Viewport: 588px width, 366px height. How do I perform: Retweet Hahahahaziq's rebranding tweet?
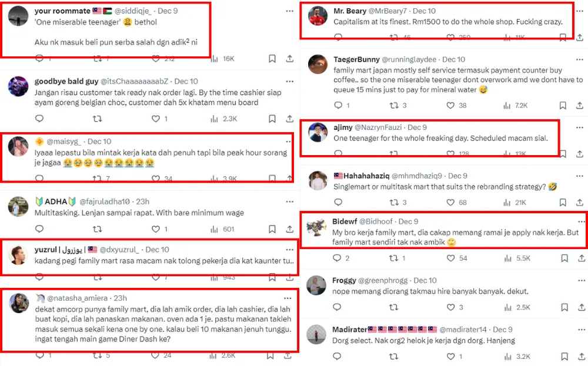click(x=393, y=203)
